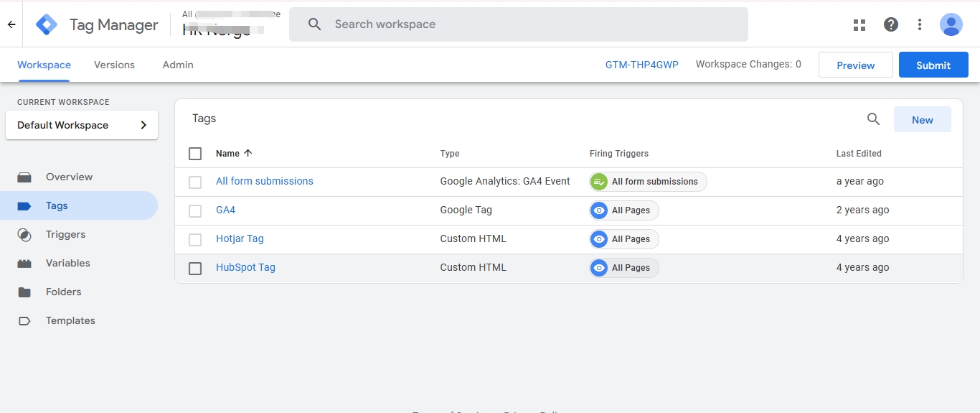
Task: Select Overview in the sidebar
Action: tap(79, 177)
